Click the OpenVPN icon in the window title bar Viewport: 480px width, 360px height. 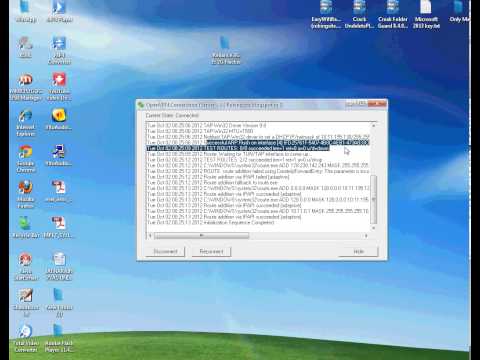click(141, 105)
